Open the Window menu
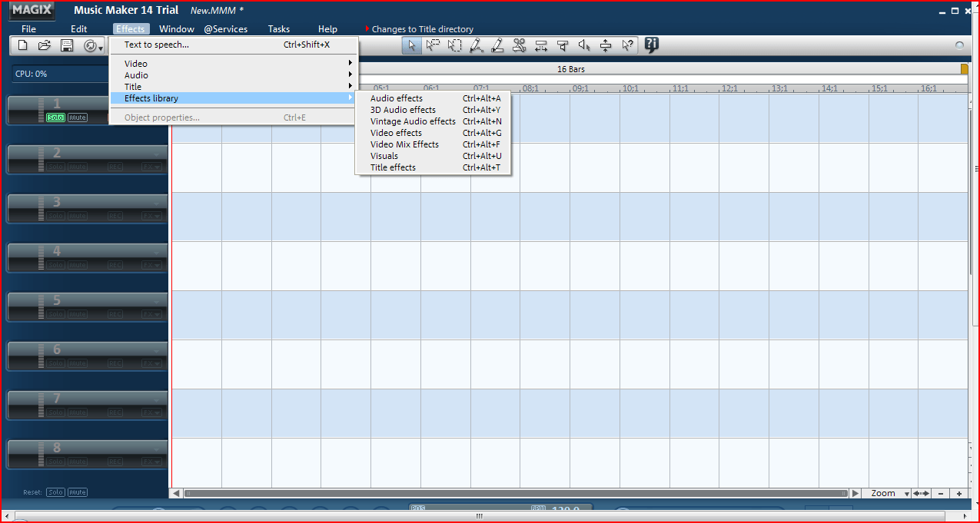Viewport: 980px width, 523px height. click(x=176, y=28)
